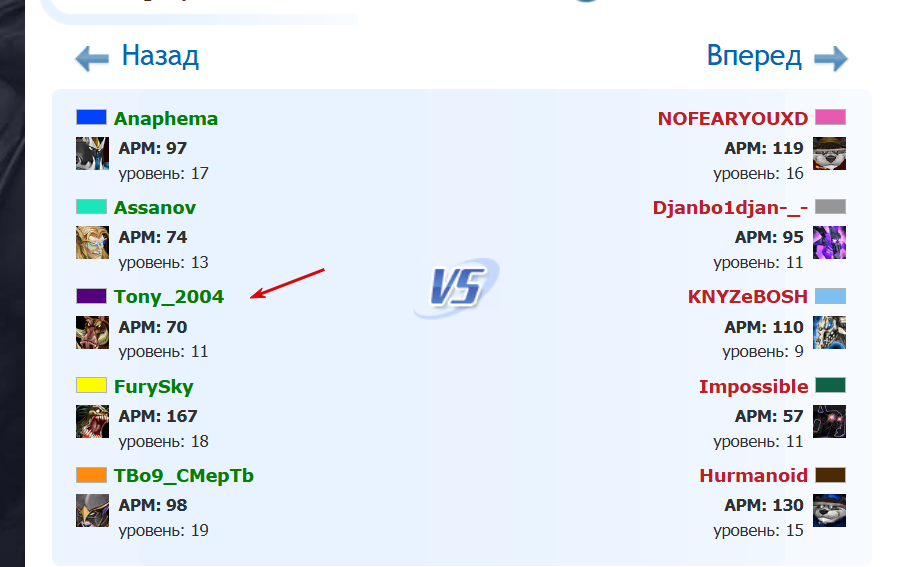Go forward using the right arrow icon
Screen dimensions: 909x567
(x=830, y=59)
